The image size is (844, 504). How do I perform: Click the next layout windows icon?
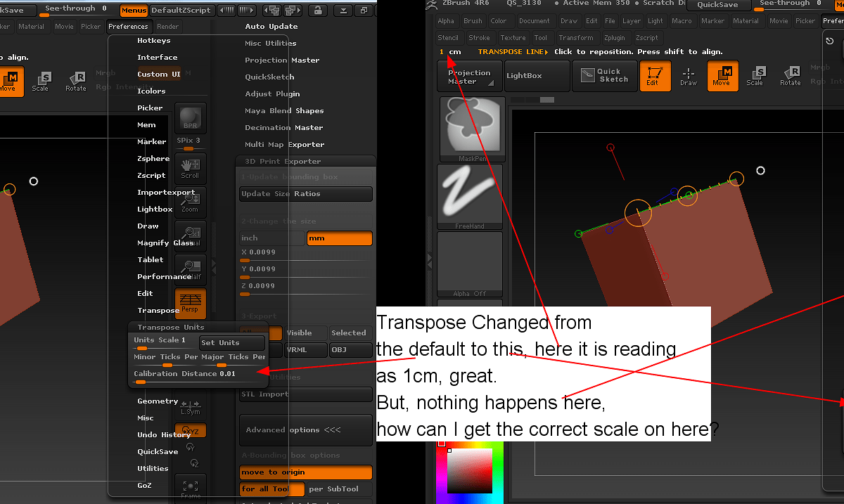point(293,10)
